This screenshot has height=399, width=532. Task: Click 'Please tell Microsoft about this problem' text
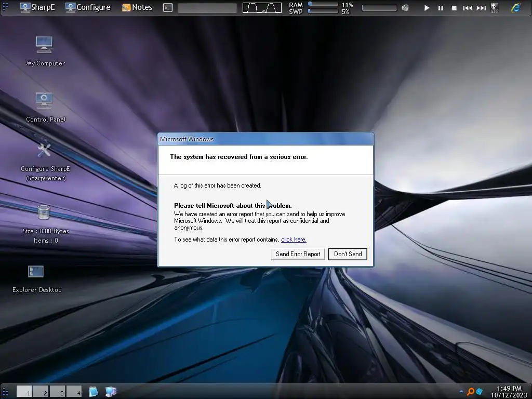pos(233,206)
